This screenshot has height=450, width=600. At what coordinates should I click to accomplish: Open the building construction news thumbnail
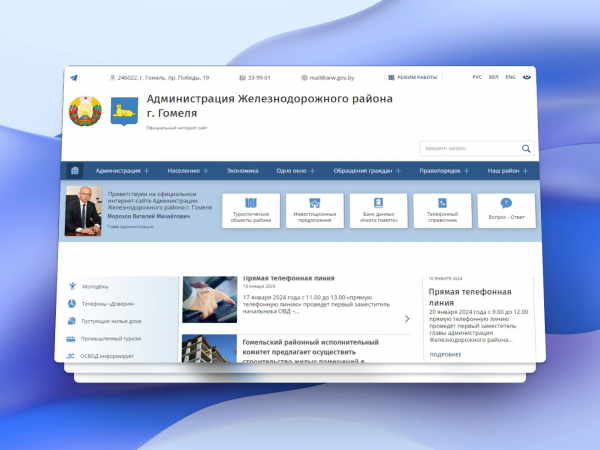tap(209, 349)
